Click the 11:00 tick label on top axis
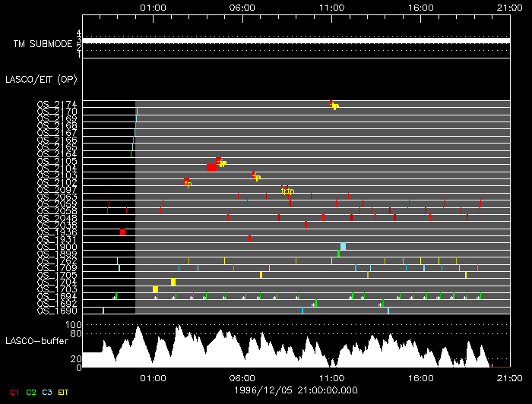Viewport: 532px width, 404px height. tap(331, 7)
